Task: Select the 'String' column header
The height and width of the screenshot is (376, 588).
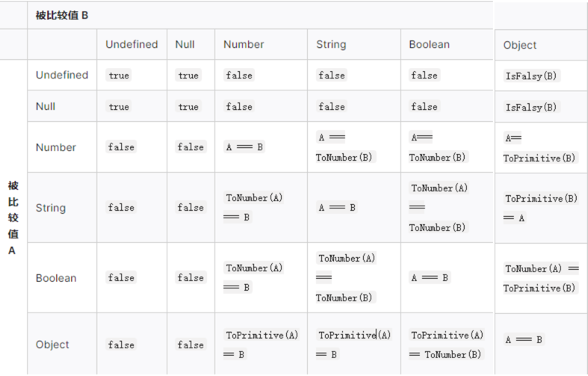Action: click(331, 44)
